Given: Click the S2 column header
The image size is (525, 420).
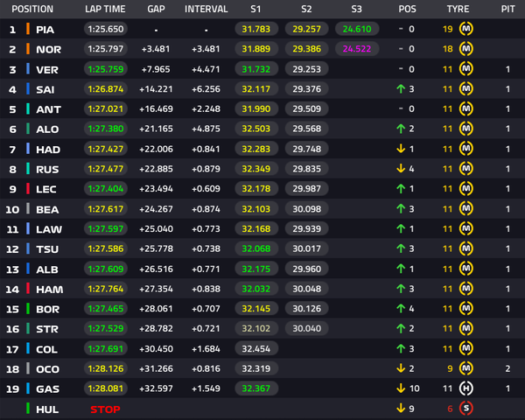Looking at the screenshot, I should coord(306,9).
